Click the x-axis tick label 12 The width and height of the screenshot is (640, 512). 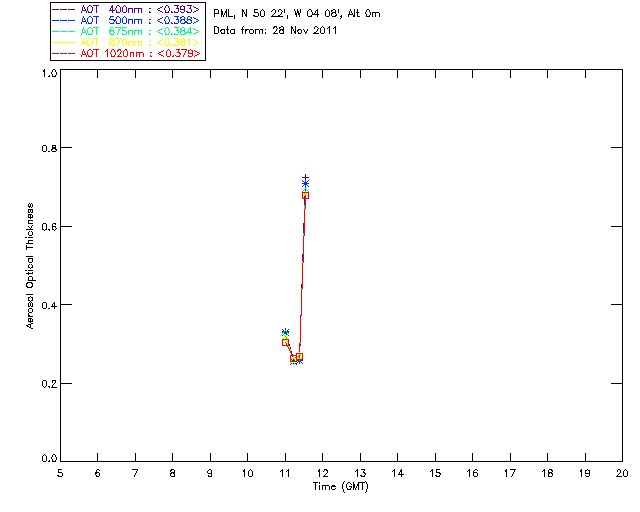coord(322,473)
